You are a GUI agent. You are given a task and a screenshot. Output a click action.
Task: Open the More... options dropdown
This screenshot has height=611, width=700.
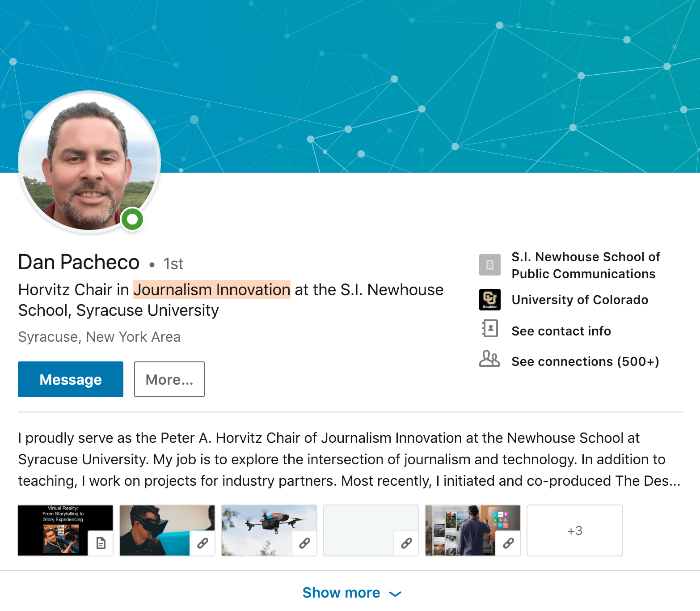169,379
